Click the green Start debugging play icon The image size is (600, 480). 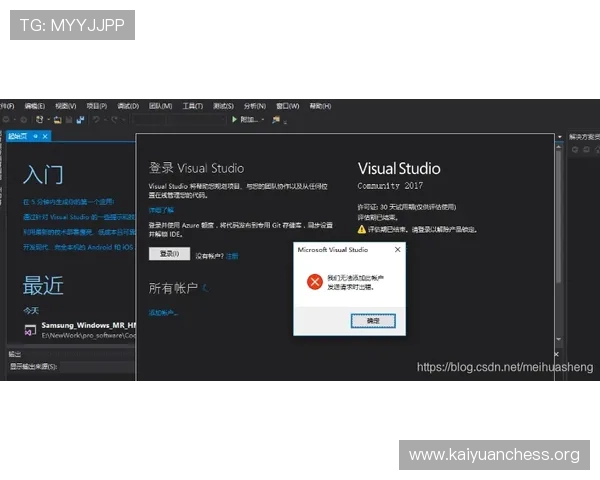pyautogui.click(x=234, y=119)
